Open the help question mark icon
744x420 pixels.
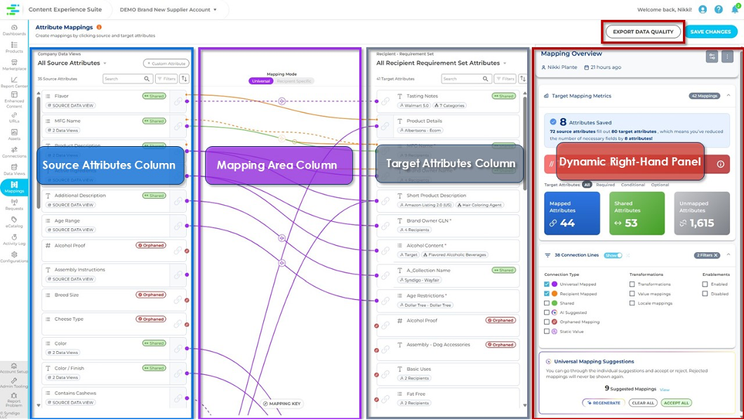[718, 9]
